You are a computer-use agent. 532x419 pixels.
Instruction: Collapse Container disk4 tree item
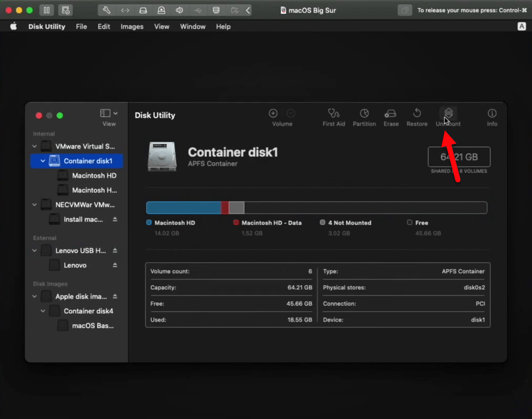click(43, 311)
